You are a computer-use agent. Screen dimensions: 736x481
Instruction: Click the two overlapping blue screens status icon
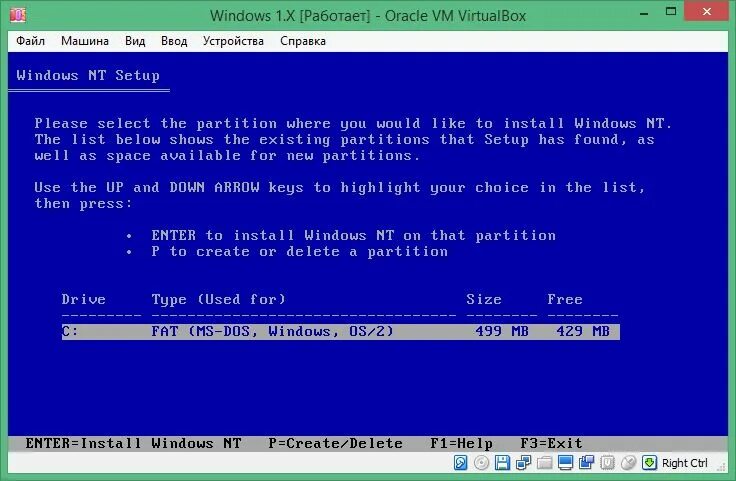pyautogui.click(x=586, y=463)
